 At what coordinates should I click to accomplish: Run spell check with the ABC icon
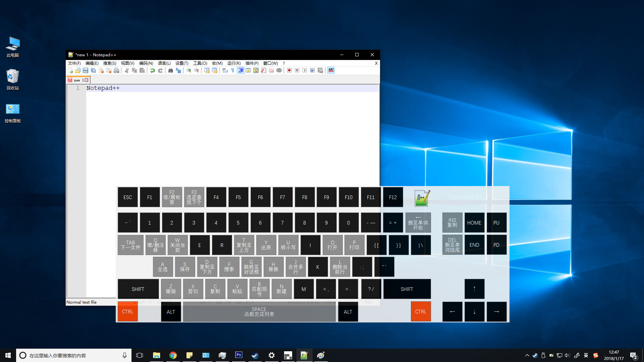pyautogui.click(x=331, y=70)
